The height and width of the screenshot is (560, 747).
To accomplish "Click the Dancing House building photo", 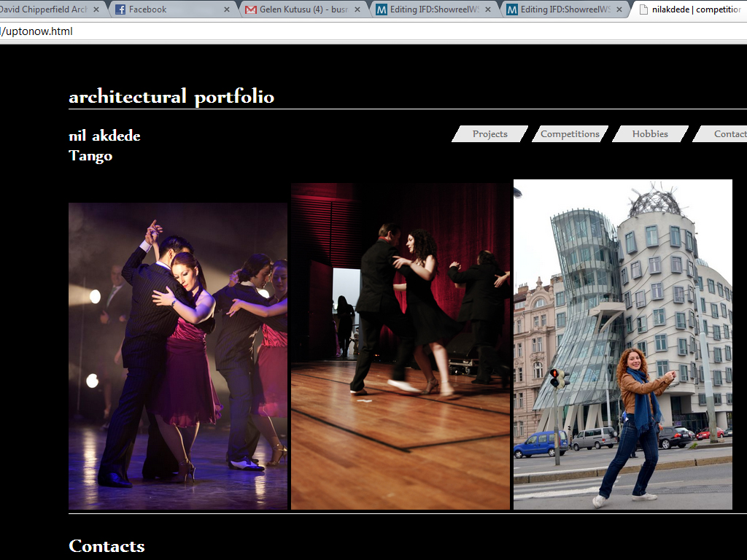I will [x=622, y=344].
